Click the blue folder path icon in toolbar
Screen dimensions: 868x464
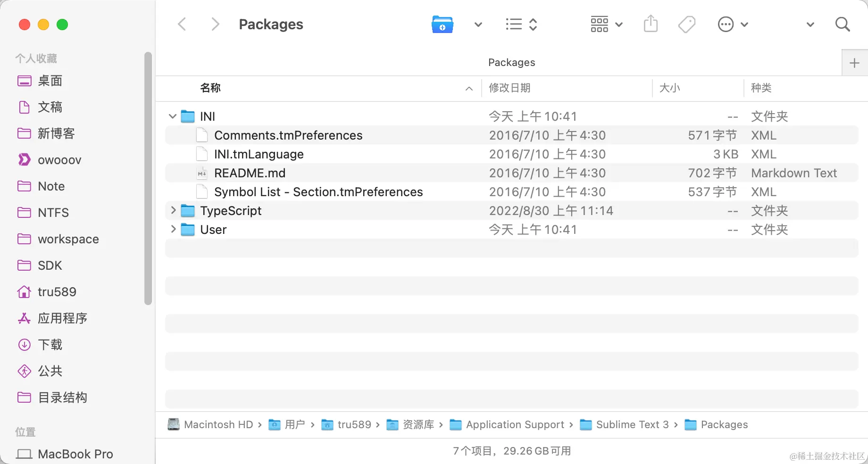[x=442, y=24]
